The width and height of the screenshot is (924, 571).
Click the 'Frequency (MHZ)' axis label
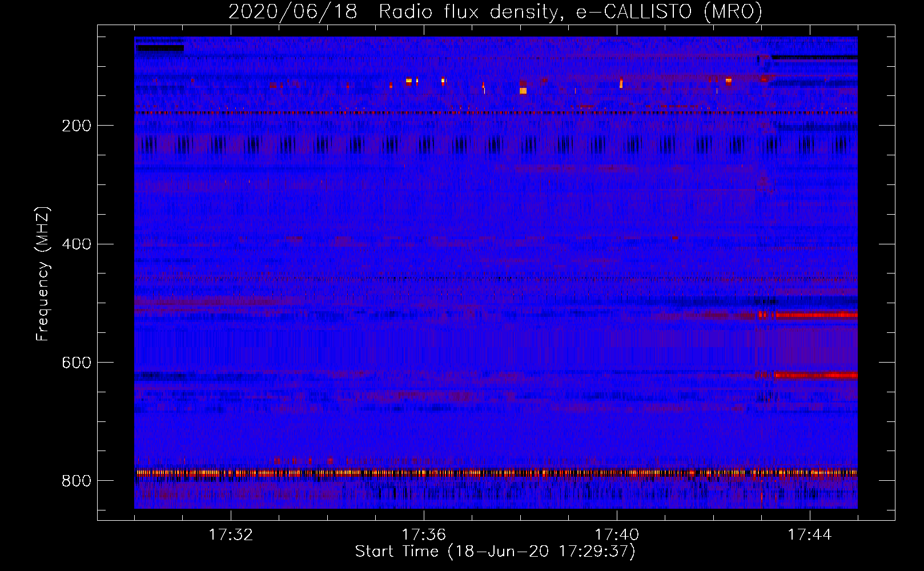[x=43, y=274]
